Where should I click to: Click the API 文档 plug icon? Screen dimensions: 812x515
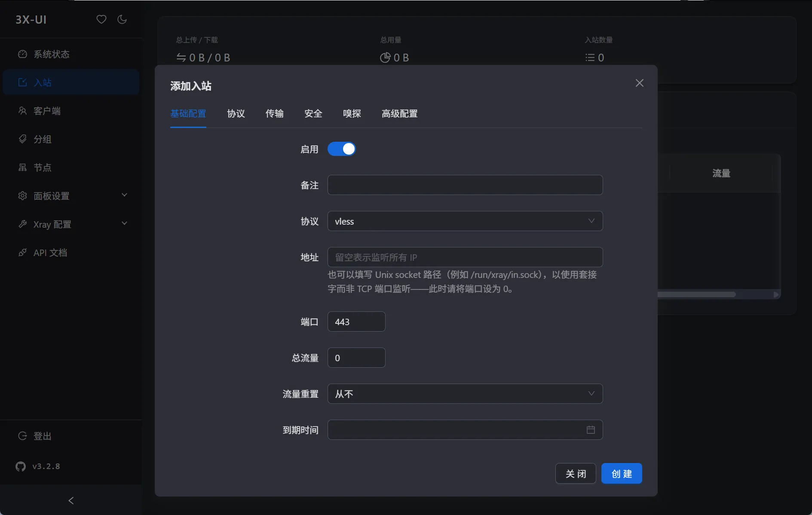click(22, 253)
